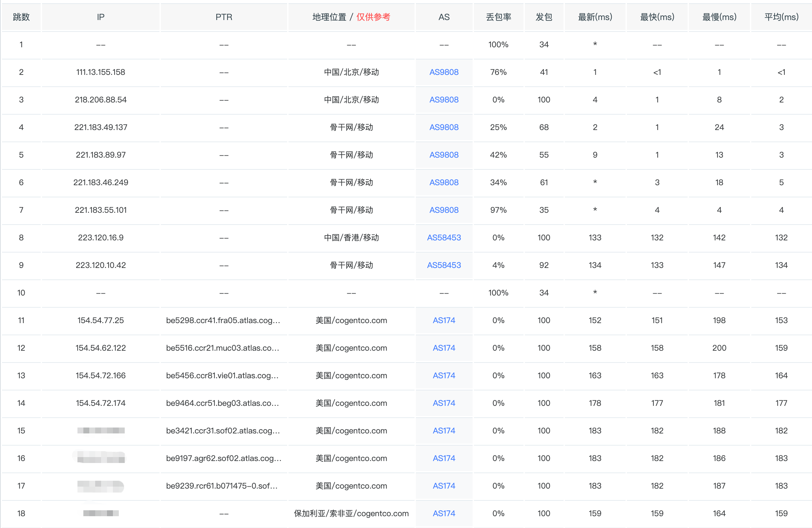Image resolution: width=812 pixels, height=528 pixels.
Task: Click the 丢包率 column header
Action: [x=498, y=17]
